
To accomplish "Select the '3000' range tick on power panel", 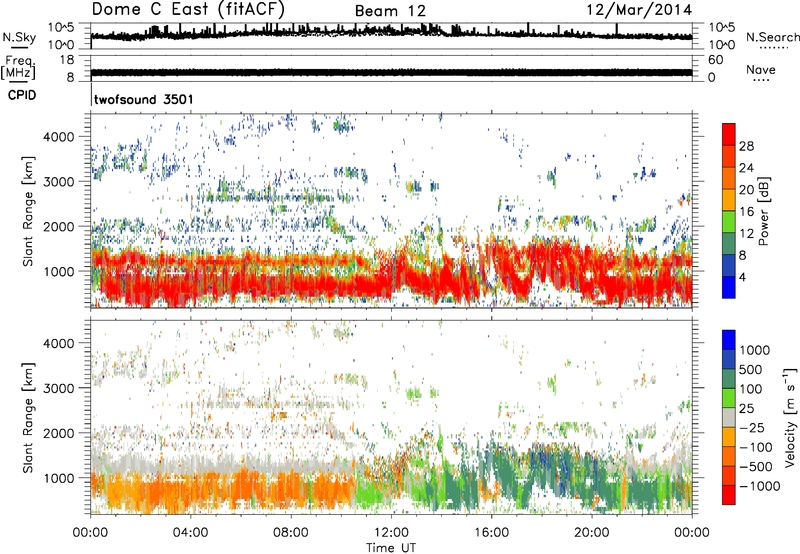I will click(x=58, y=182).
